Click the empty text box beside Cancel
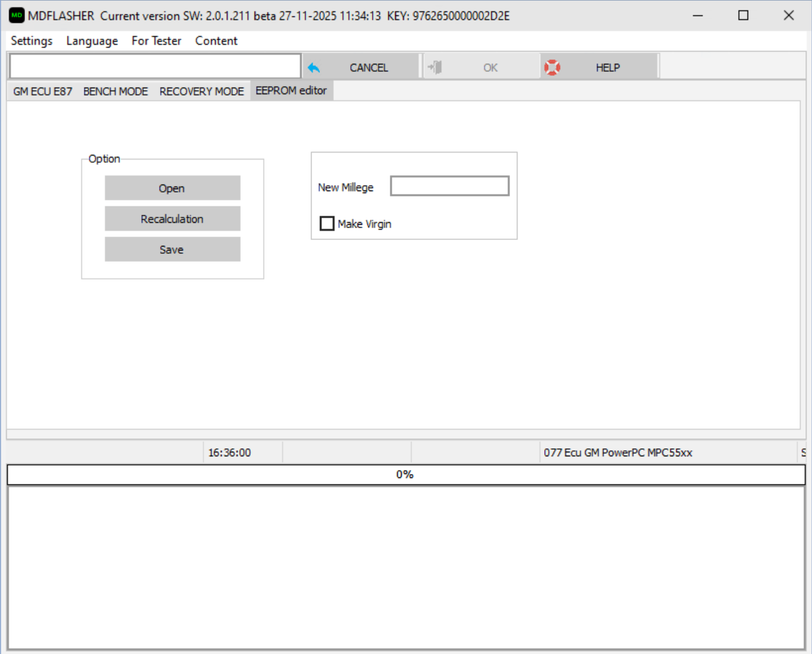The width and height of the screenshot is (812, 654). pos(155,67)
